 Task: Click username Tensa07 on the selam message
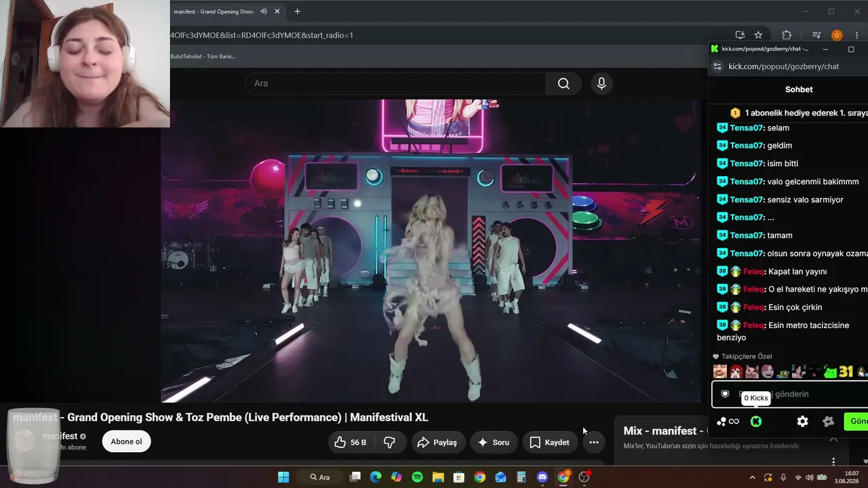746,128
